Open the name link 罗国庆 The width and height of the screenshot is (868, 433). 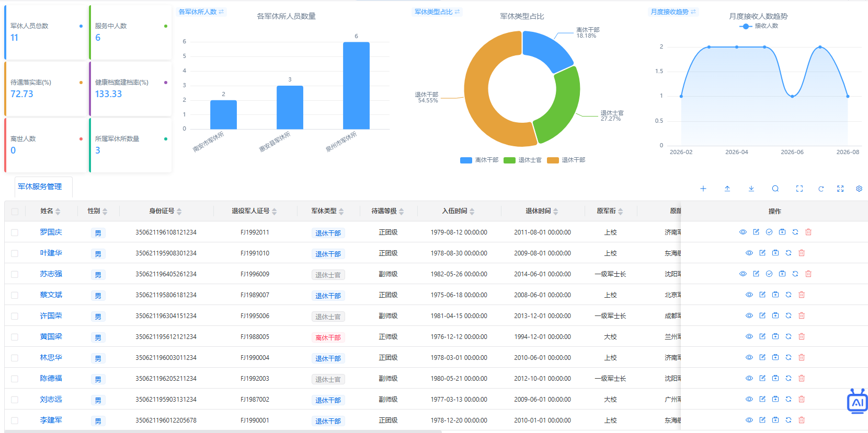point(51,232)
